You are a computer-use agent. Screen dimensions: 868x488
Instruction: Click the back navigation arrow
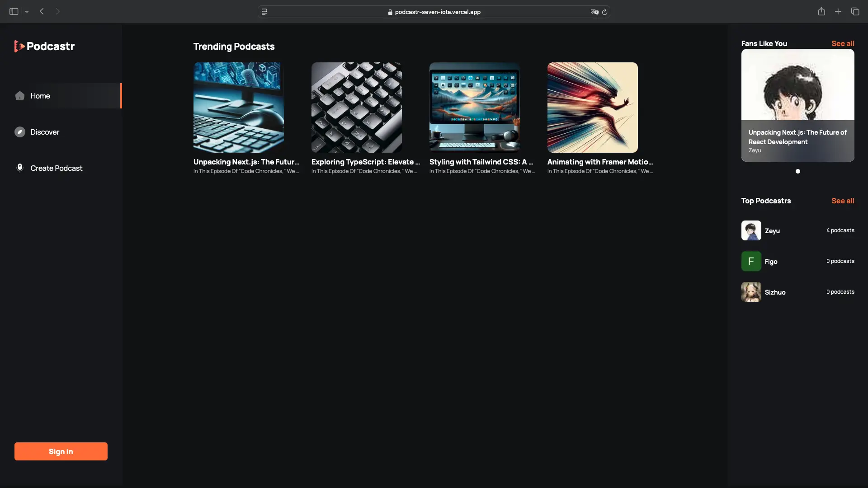42,11
